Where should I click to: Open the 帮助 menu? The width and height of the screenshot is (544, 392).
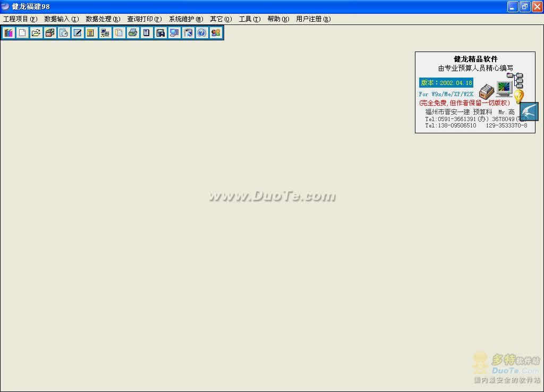pos(278,19)
